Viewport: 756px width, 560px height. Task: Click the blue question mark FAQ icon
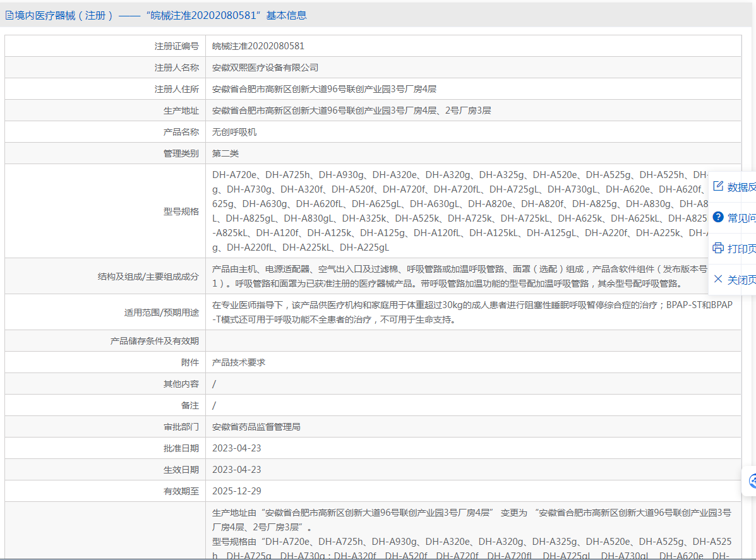(x=718, y=217)
